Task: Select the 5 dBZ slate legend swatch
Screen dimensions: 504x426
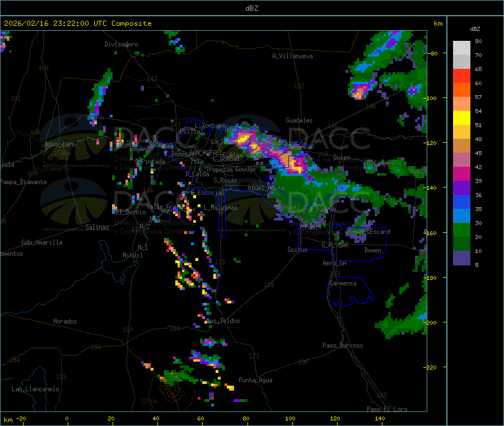Action: 461,258
